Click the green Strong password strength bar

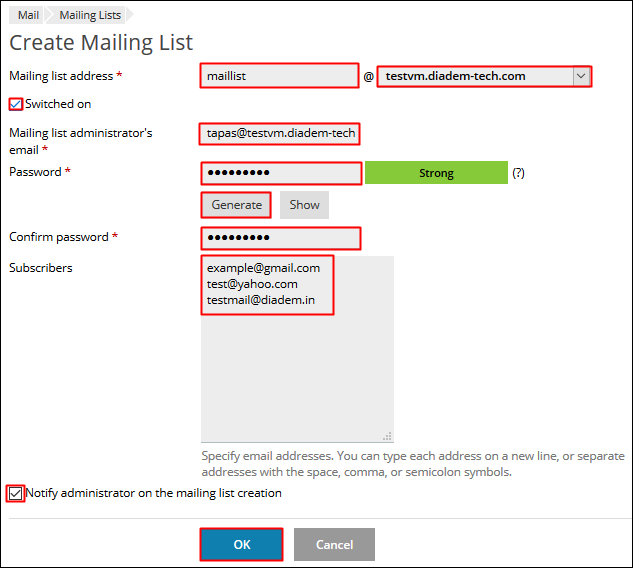436,173
